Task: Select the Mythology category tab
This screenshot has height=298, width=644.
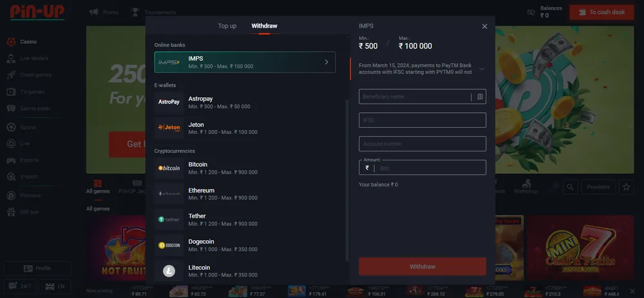Action: pyautogui.click(x=526, y=187)
